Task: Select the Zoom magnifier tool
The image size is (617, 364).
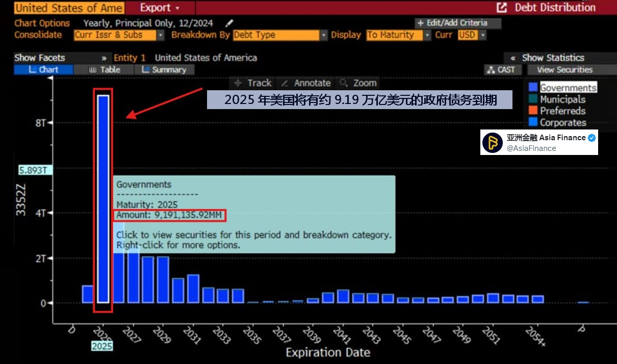Action: click(x=358, y=83)
